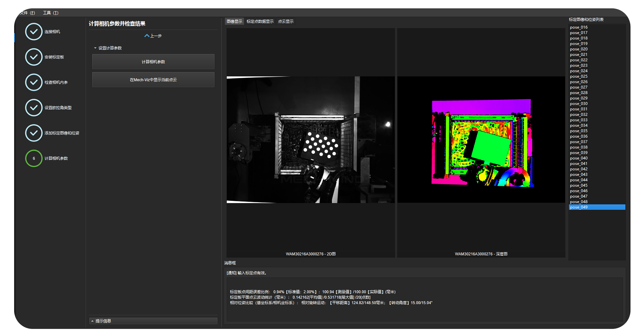644x336 pixels.
Task: Select pose_025 in the pose list
Action: [597, 76]
